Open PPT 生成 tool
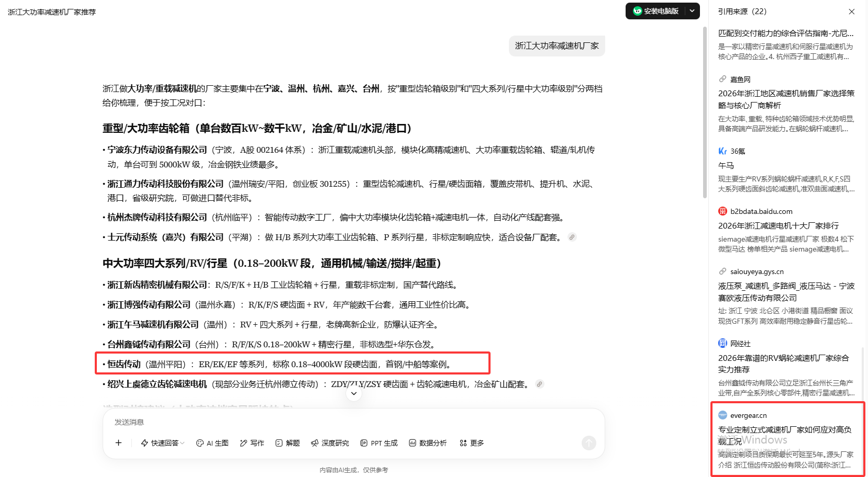Screen dimensions: 868x477 click(x=379, y=443)
